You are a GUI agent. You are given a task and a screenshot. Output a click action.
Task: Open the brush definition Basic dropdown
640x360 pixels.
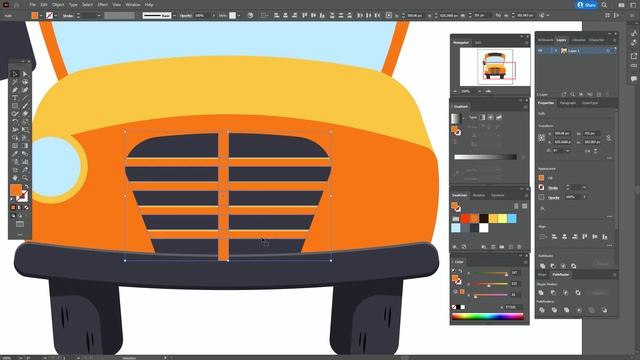coord(174,16)
